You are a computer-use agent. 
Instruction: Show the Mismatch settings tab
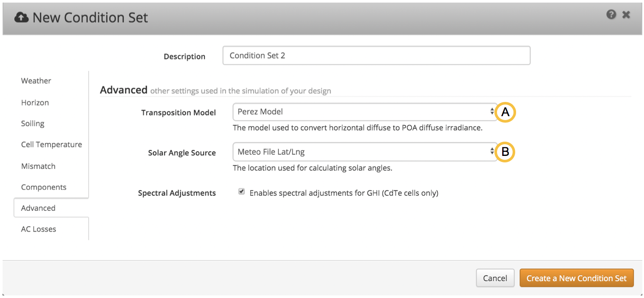(38, 166)
